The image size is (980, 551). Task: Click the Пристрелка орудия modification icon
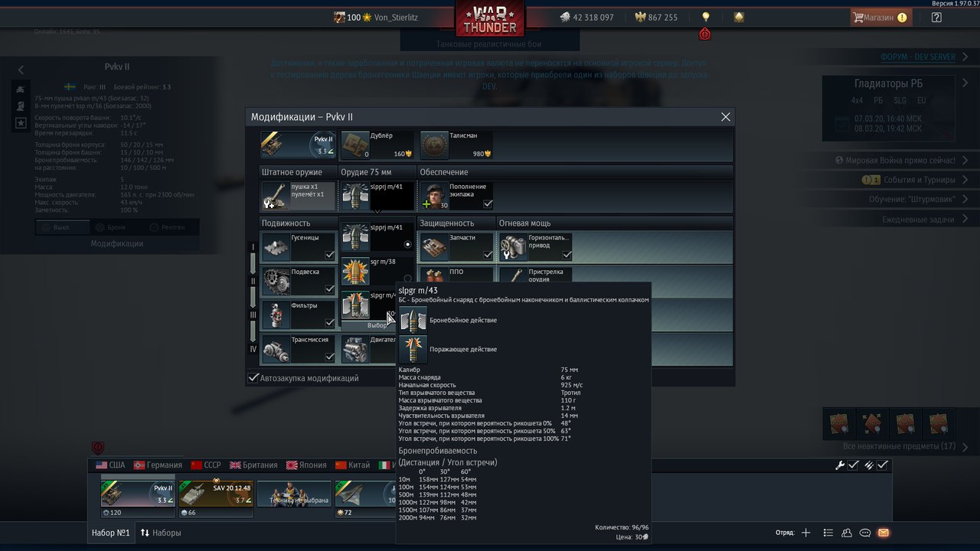tap(512, 274)
